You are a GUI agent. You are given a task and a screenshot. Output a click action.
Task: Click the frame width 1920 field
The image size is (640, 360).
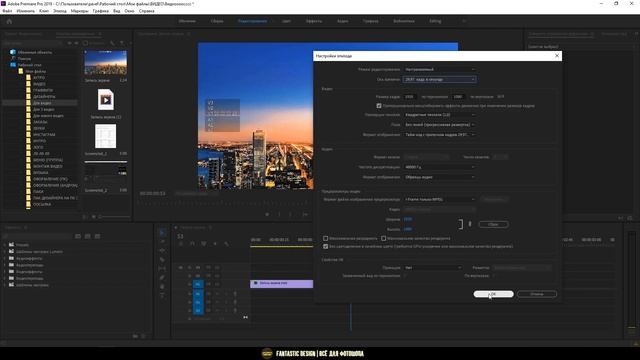pos(410,97)
